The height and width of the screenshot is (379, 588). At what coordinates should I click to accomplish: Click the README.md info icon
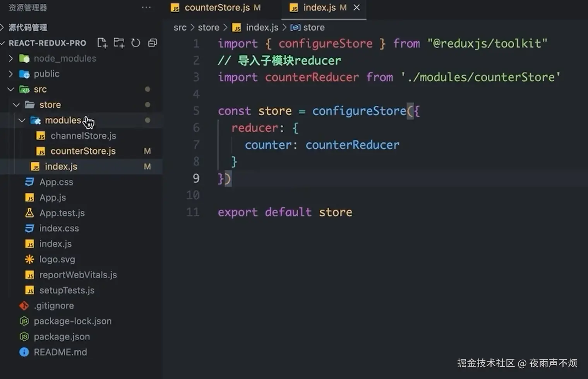coord(24,352)
